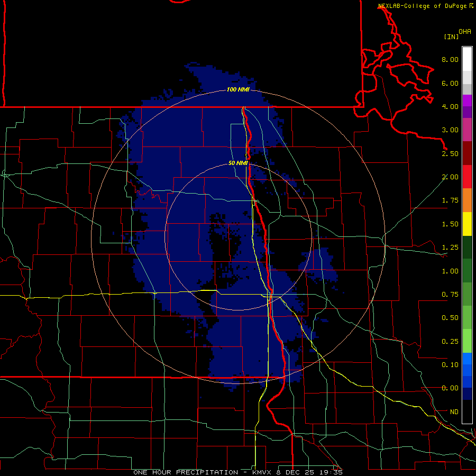Select the 1.00 legend value
Screen dimensions: 476x476
[450, 271]
